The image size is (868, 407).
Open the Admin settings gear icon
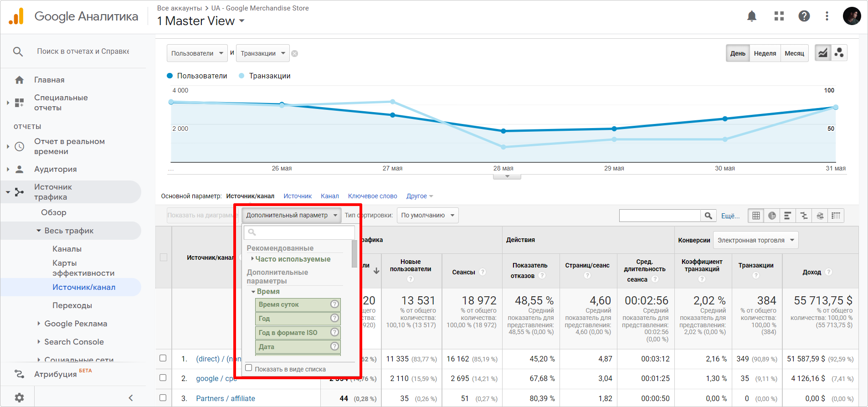19,397
